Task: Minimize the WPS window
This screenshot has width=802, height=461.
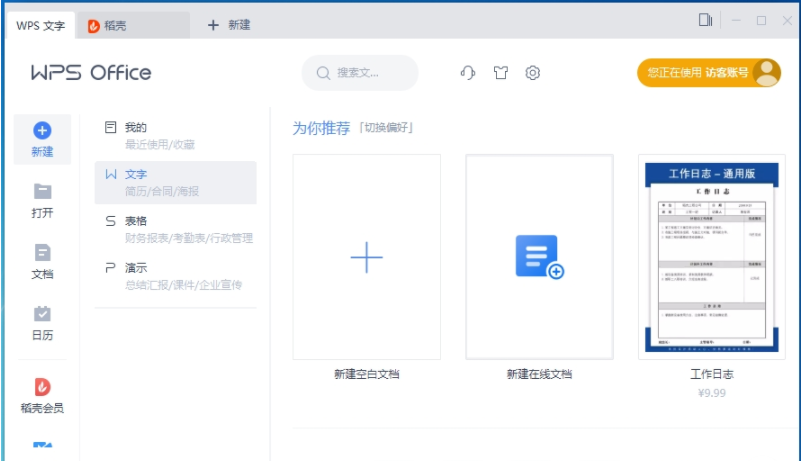Action: [x=736, y=20]
